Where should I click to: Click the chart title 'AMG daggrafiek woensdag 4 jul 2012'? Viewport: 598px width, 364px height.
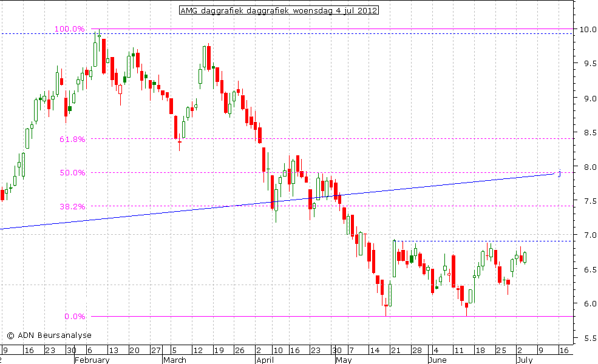[279, 10]
